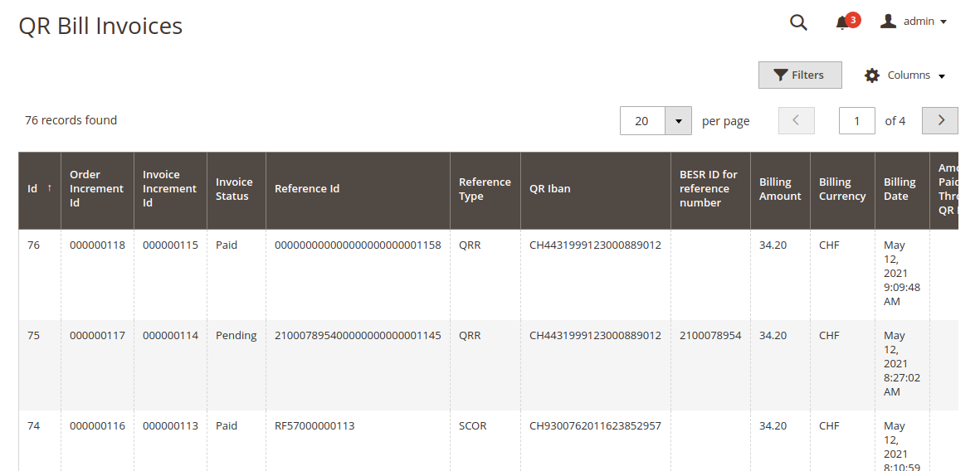Viewport: 980px width, 471px height.
Task: Click the Filters button
Action: point(799,75)
